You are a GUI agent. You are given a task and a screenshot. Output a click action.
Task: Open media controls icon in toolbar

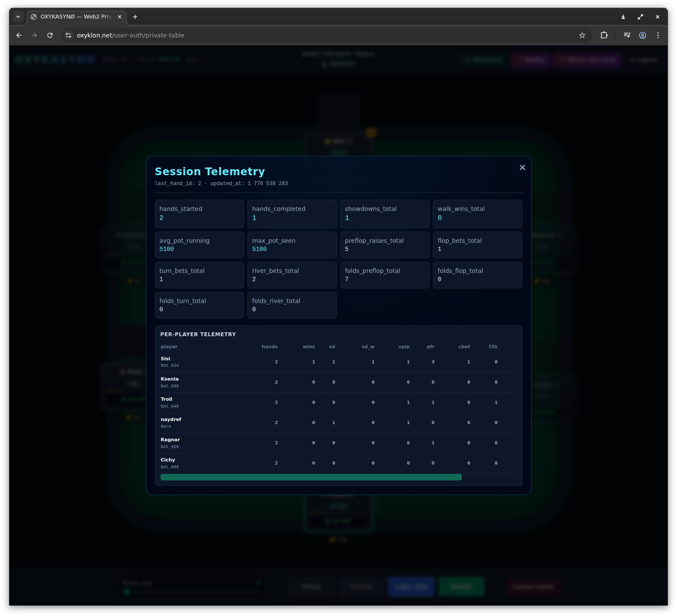[627, 35]
